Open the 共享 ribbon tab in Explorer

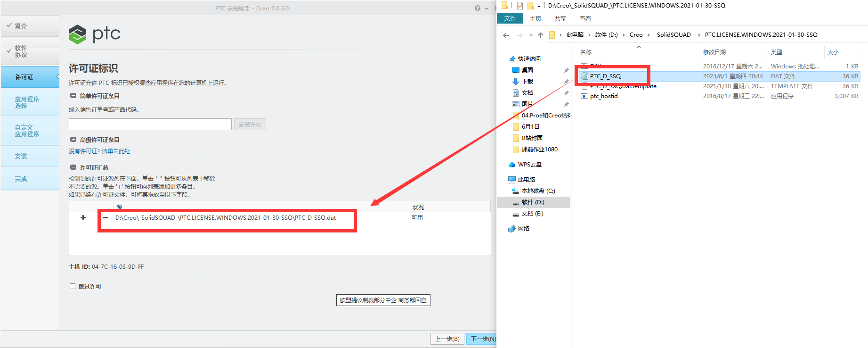tap(560, 19)
